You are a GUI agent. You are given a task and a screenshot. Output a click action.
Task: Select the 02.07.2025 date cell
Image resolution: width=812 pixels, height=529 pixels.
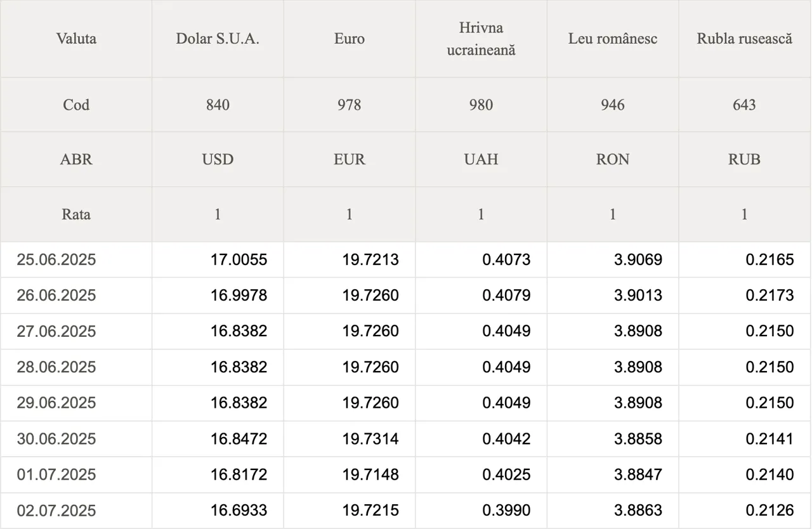(x=76, y=511)
